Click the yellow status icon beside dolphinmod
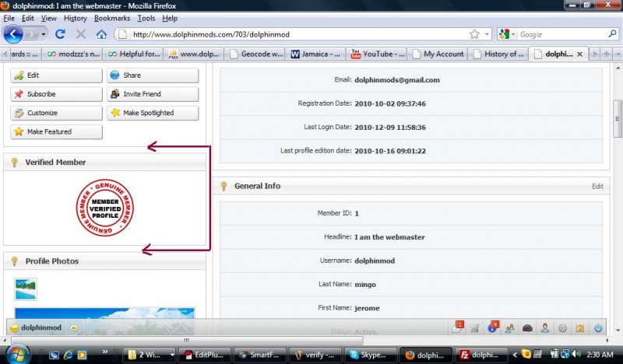 tap(14, 328)
